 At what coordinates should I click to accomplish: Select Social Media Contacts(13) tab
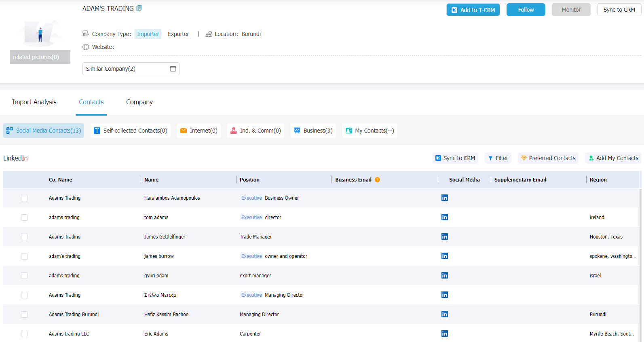tap(44, 131)
